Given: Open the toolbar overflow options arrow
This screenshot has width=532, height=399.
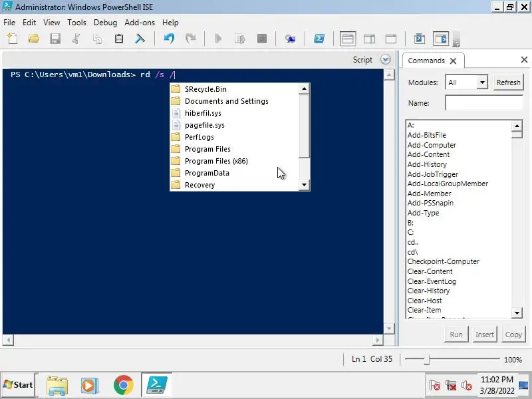Looking at the screenshot, I should pyautogui.click(x=457, y=43).
